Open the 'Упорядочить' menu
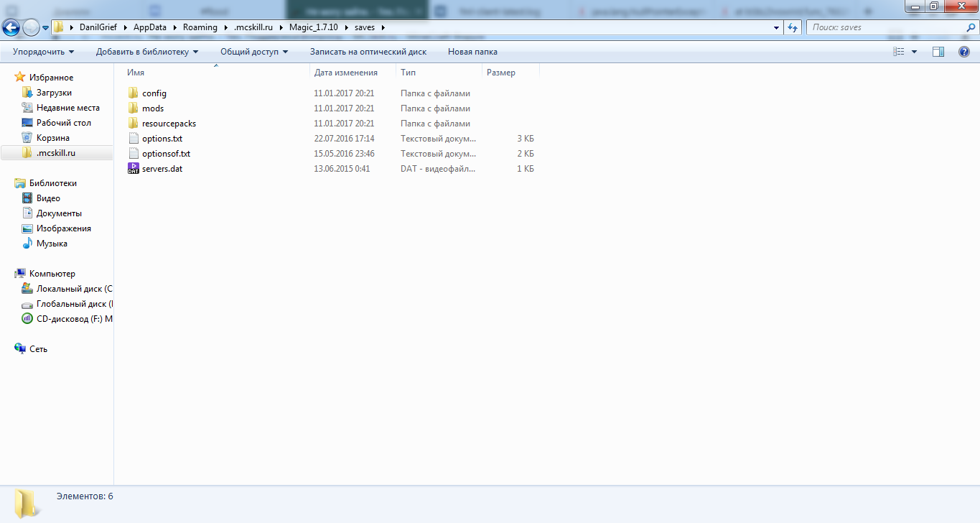The image size is (980, 523). (x=44, y=52)
